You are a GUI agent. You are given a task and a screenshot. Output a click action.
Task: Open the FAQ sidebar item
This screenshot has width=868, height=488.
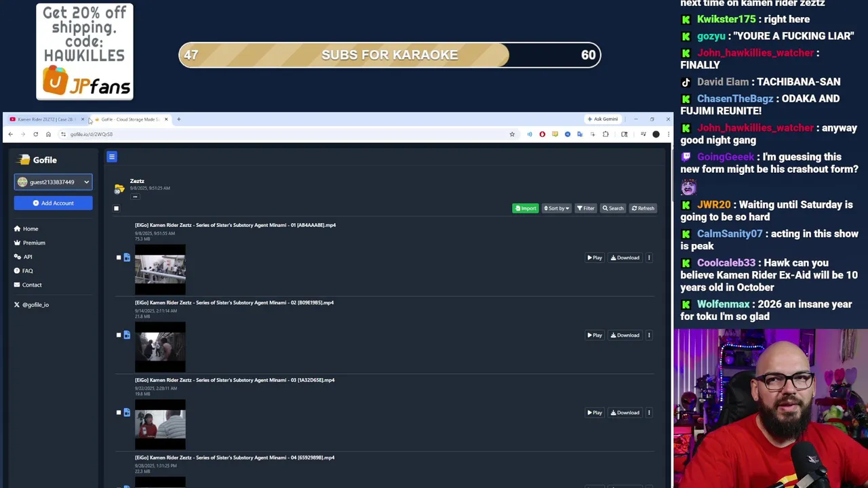click(x=24, y=271)
